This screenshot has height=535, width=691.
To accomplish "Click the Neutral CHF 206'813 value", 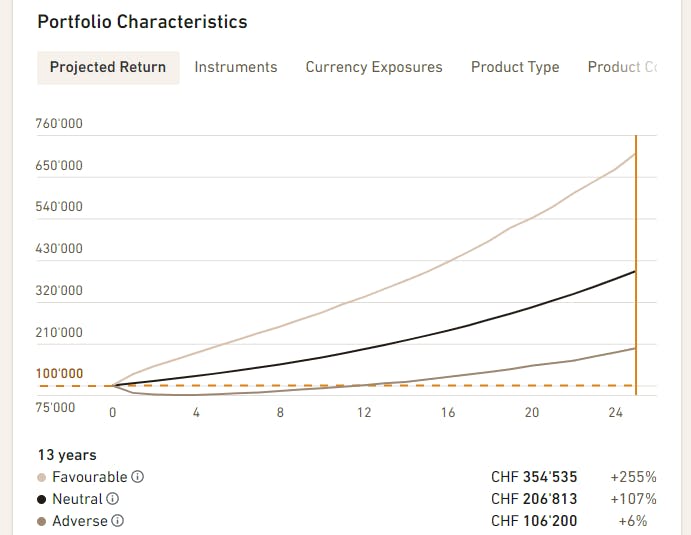I will point(534,499).
